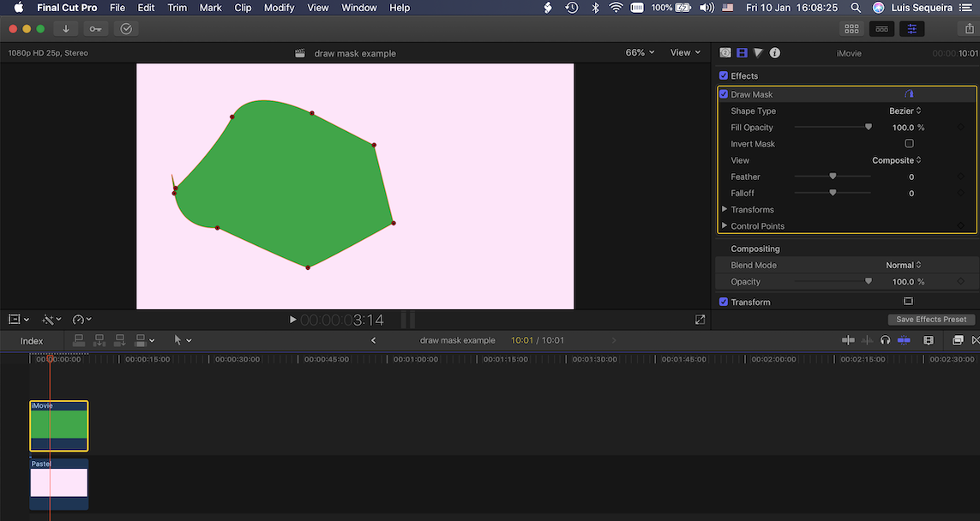The image size is (980, 521).
Task: Toggle the browser grid icon in toolbar
Action: tap(851, 28)
